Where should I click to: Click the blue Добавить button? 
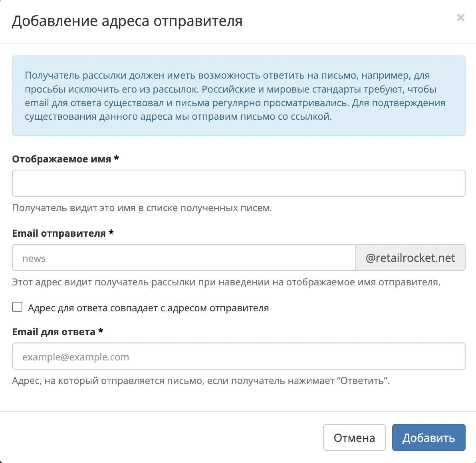[x=428, y=437]
